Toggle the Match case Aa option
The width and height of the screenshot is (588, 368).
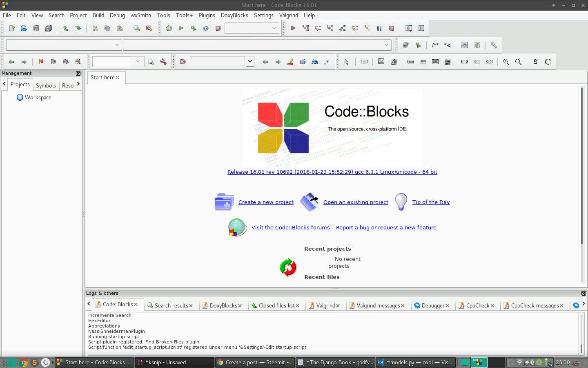(314, 62)
